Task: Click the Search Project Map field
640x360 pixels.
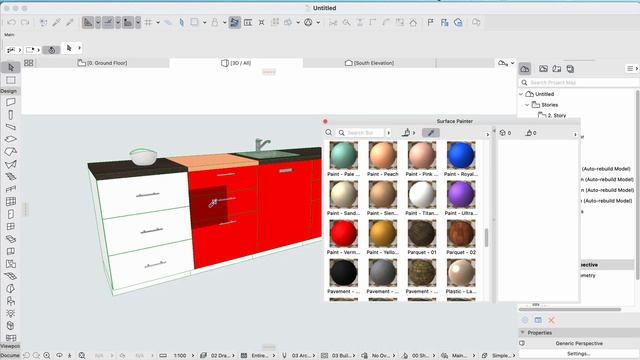Action: tap(578, 82)
